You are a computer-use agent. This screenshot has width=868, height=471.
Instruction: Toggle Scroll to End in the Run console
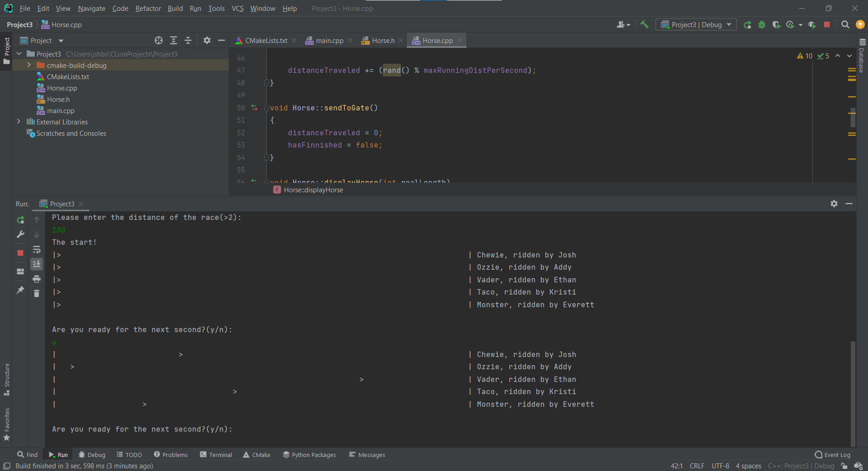(x=37, y=264)
